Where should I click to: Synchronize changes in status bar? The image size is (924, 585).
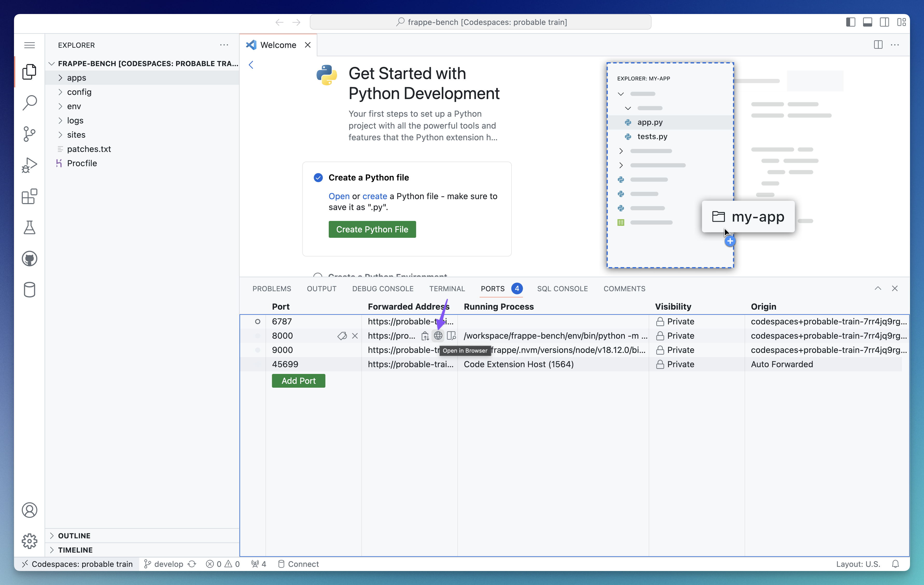tap(192, 564)
